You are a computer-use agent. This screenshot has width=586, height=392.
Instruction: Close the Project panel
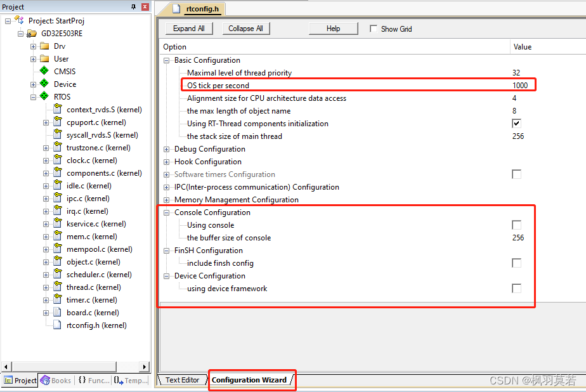[145, 7]
